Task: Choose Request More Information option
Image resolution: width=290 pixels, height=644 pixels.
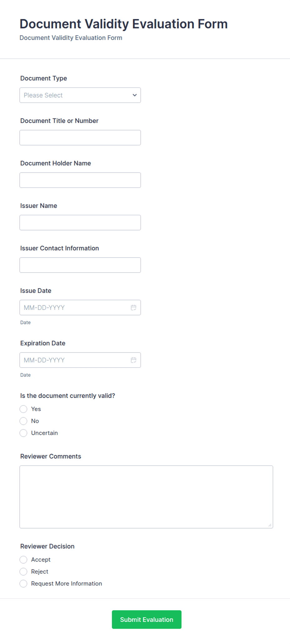Action: (x=23, y=584)
